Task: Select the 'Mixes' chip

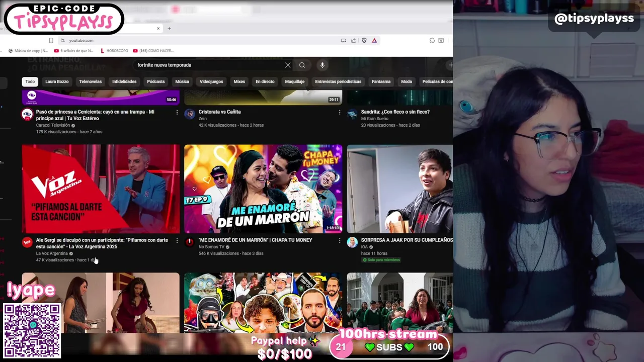Action: click(x=239, y=81)
